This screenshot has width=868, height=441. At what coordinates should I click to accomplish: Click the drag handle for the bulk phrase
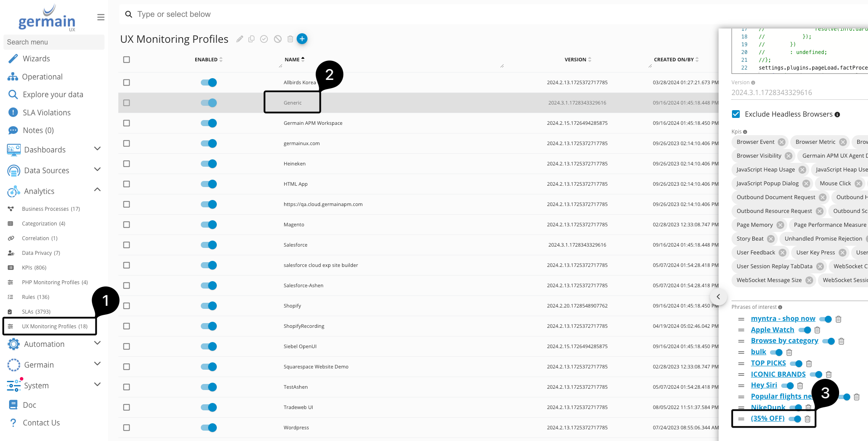click(x=741, y=352)
